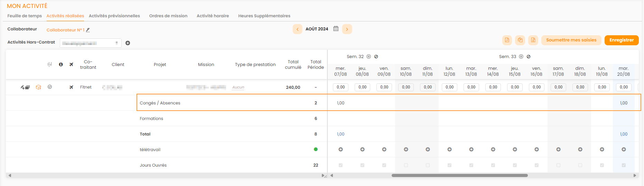Open the Ordres de mission tab
The image size is (644, 186).
[x=168, y=16]
